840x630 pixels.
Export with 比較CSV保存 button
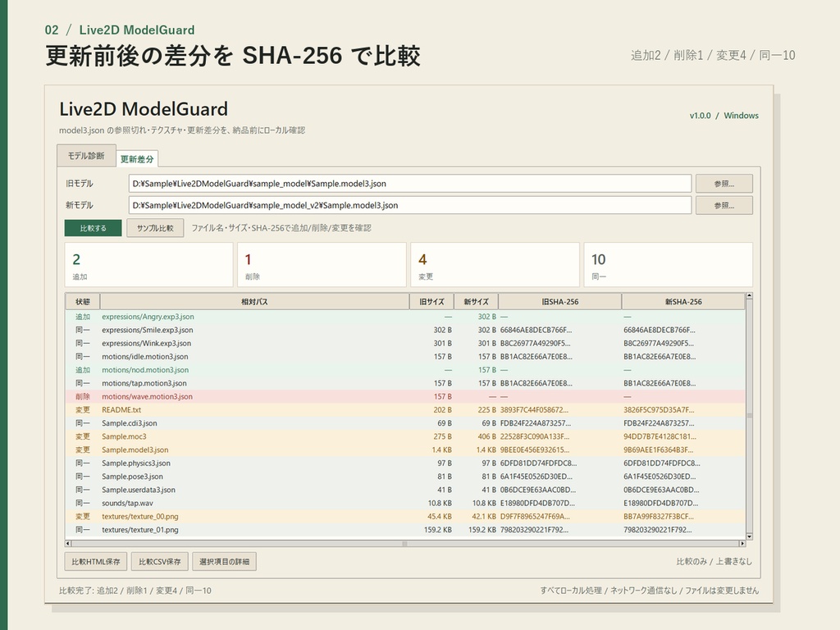pyautogui.click(x=160, y=561)
